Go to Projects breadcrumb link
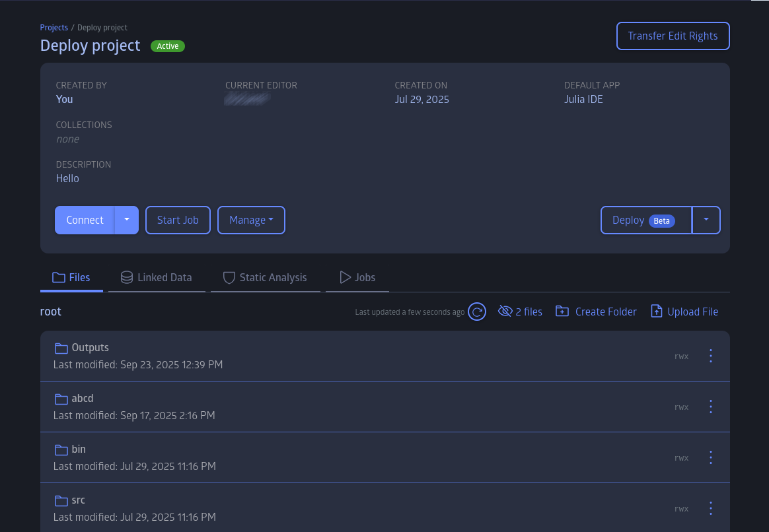Image resolution: width=769 pixels, height=532 pixels. (54, 28)
